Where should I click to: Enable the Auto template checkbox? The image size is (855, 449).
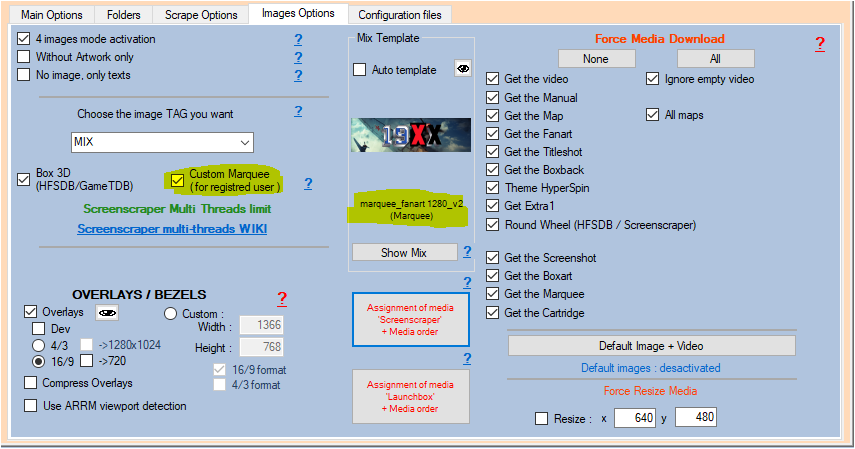(360, 70)
